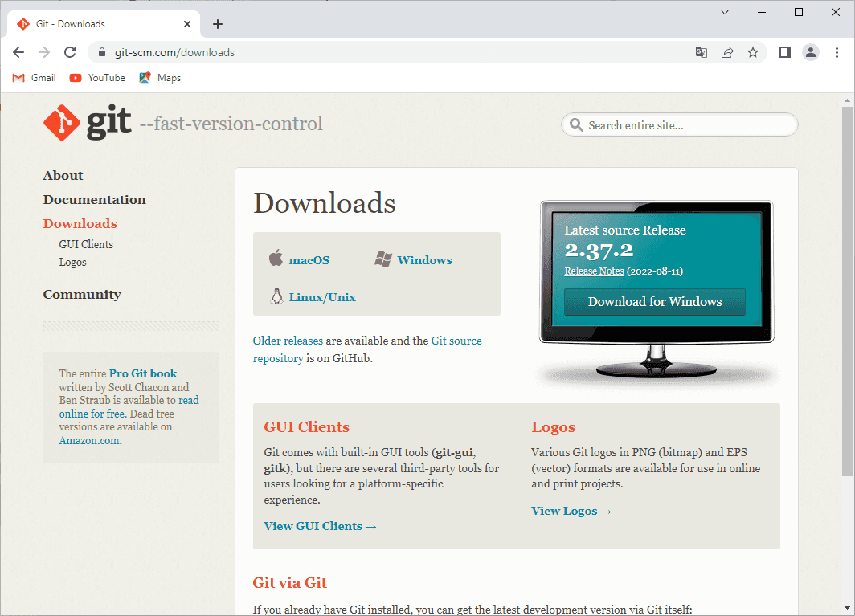Image resolution: width=855 pixels, height=616 pixels.
Task: Open the Older releases link
Action: pos(288,341)
